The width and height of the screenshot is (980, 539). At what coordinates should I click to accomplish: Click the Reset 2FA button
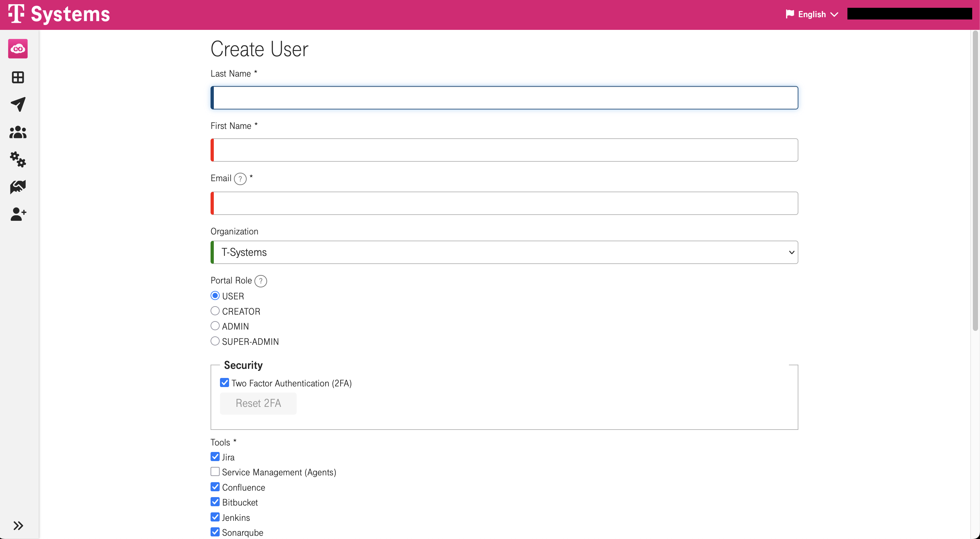coord(258,403)
